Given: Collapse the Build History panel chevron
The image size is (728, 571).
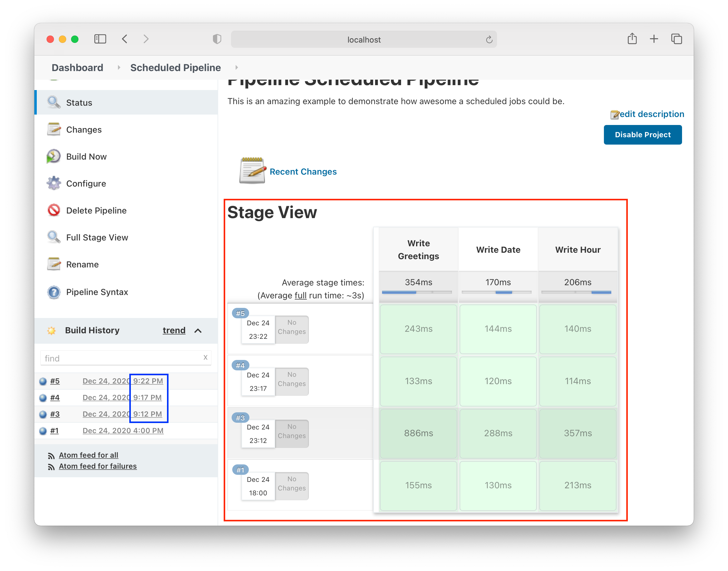Looking at the screenshot, I should pyautogui.click(x=198, y=331).
